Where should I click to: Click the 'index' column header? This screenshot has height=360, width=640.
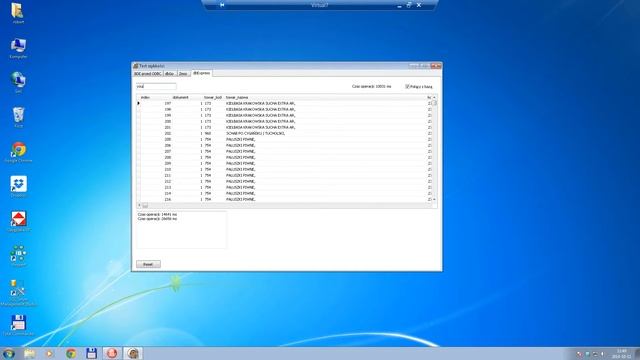coord(156,98)
